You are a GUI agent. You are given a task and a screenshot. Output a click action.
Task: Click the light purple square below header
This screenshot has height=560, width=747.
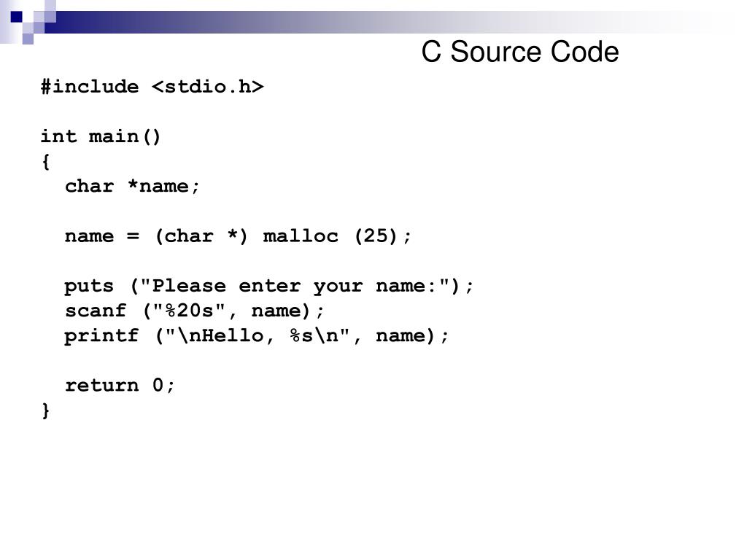(28, 39)
